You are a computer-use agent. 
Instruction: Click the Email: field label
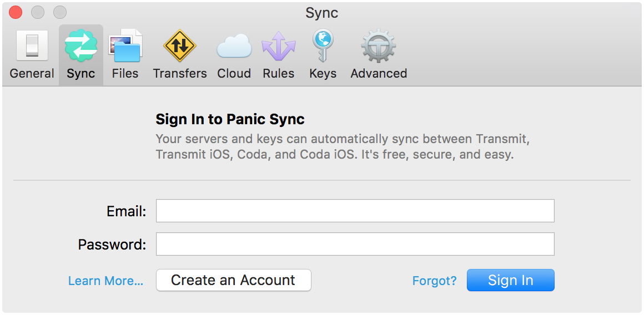[126, 211]
